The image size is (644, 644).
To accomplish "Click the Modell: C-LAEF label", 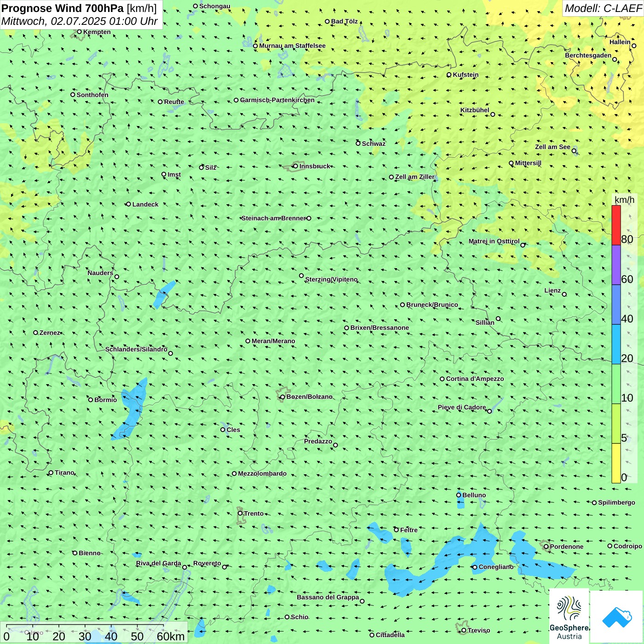I will coord(603,8).
